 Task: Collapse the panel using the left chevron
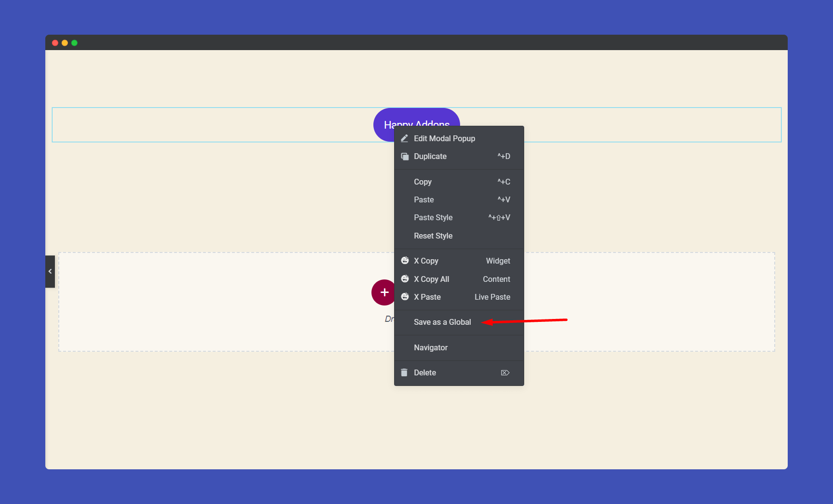tap(50, 271)
